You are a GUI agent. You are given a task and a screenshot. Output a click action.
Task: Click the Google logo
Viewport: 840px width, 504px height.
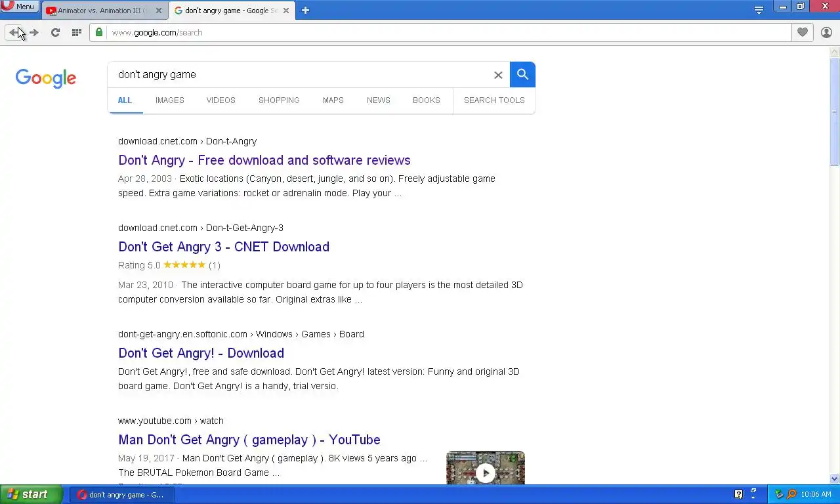coord(46,78)
